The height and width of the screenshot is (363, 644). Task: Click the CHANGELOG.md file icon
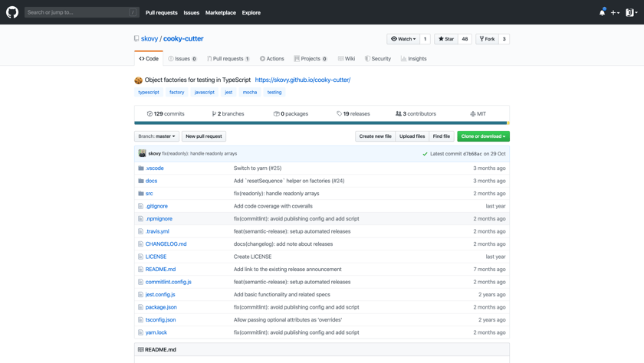coord(141,244)
